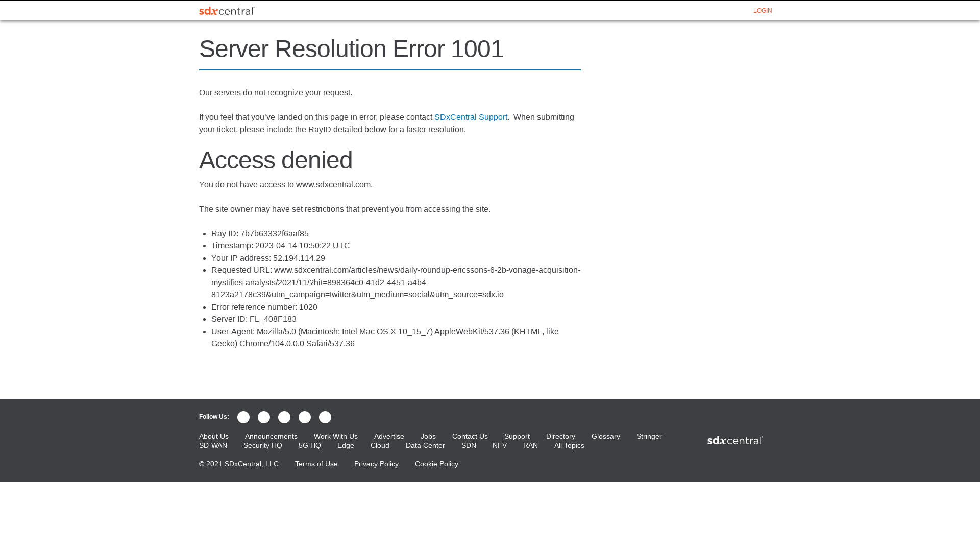
Task: Browse the RAN topic
Action: pos(530,445)
